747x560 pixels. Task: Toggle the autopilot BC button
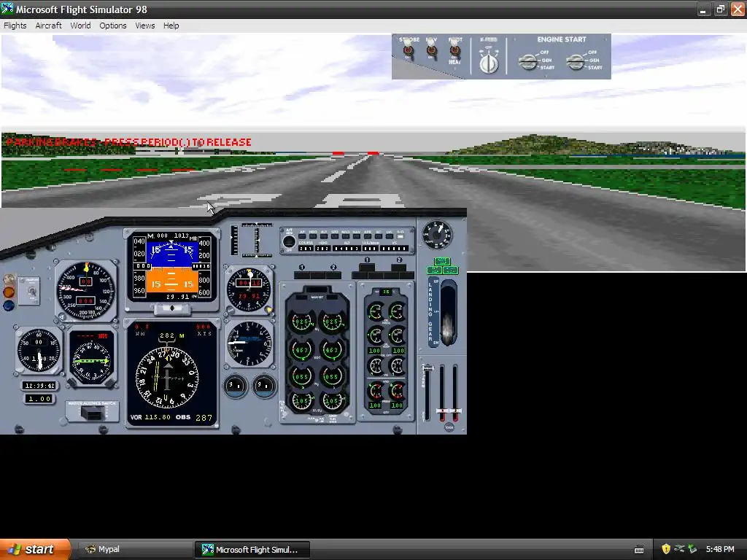click(379, 236)
